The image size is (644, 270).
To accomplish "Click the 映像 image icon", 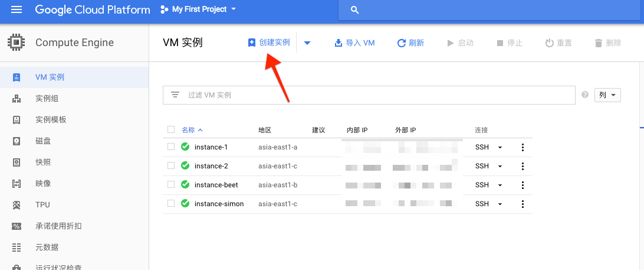I will point(17,184).
